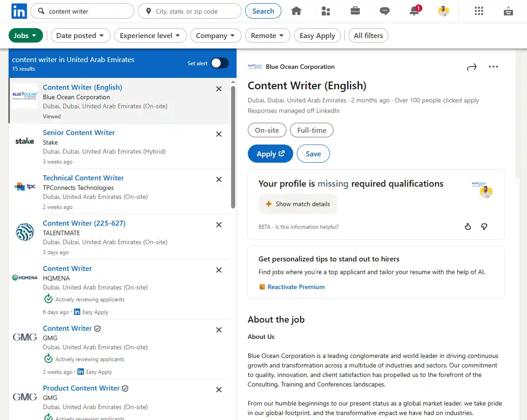Screen dimensions: 527x420
Task: Dismiss the Product Content Writer job
Action: [x=219, y=390]
